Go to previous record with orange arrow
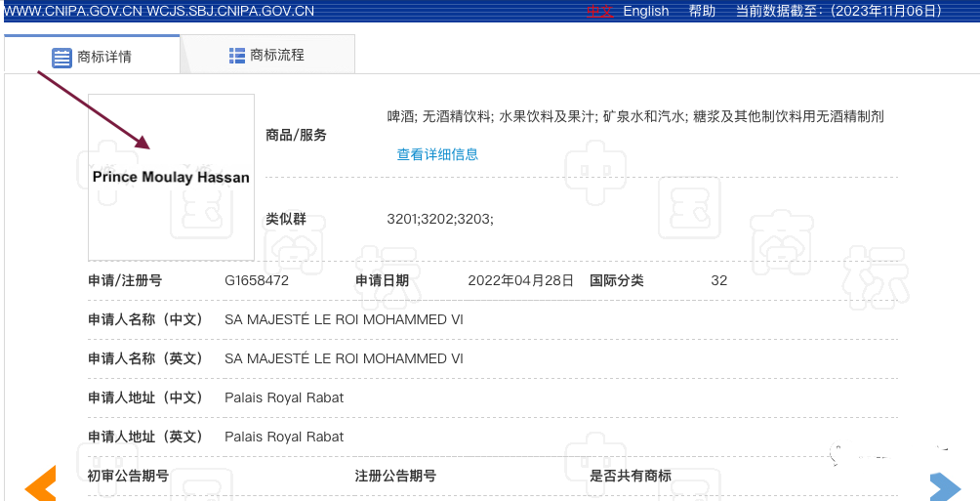The image size is (980, 501). [41, 484]
